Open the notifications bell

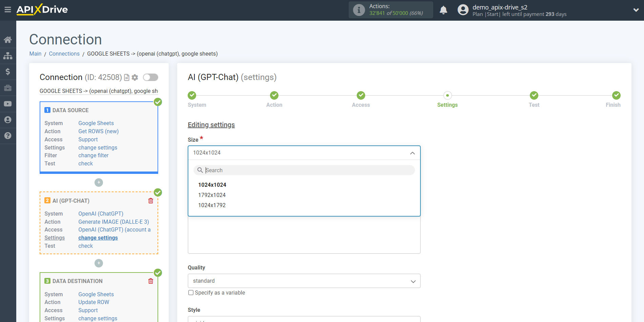[443, 10]
